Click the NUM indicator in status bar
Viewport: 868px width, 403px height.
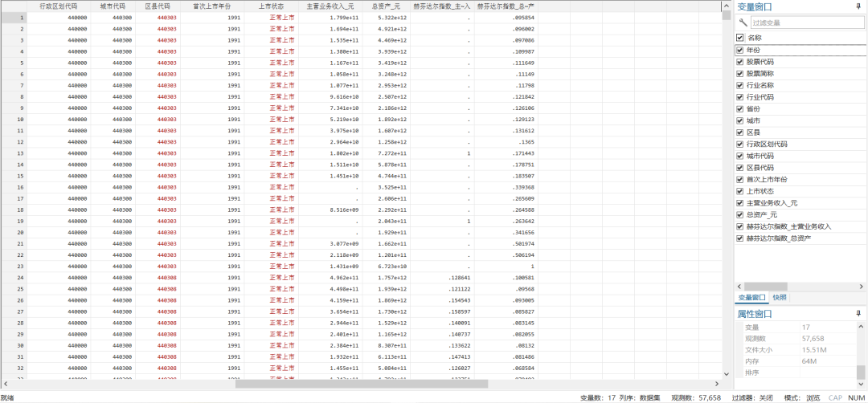coord(856,397)
